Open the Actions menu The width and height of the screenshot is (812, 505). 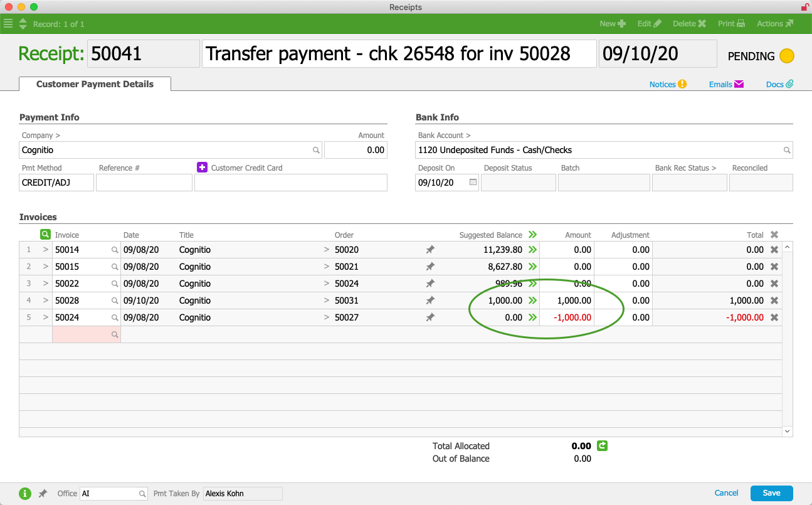pyautogui.click(x=775, y=24)
